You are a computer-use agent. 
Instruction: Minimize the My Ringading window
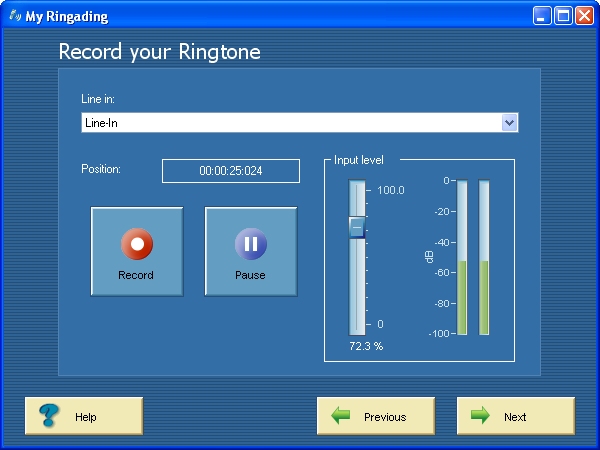pos(542,16)
